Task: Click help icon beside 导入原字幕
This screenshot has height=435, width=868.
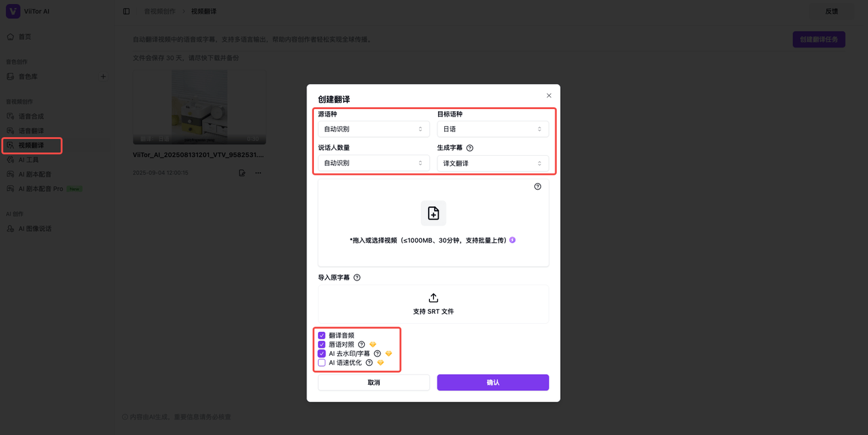Action: 357,278
